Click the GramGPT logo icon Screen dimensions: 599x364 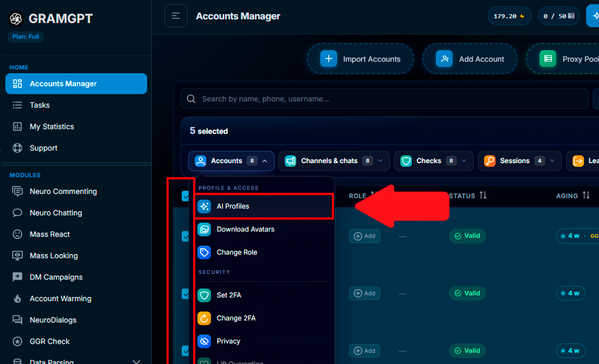16,18
